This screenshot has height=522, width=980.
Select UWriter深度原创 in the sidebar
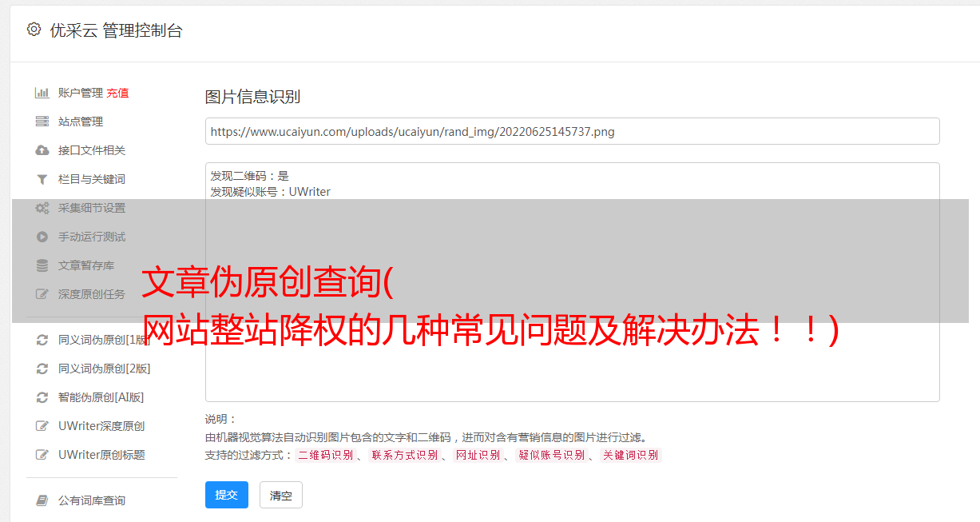pos(101,426)
